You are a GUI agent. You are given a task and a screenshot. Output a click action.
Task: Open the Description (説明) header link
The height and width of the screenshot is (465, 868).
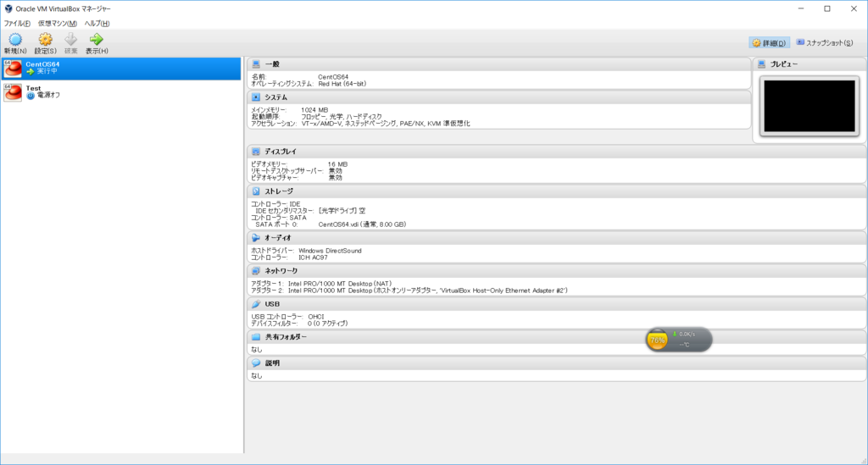click(272, 363)
